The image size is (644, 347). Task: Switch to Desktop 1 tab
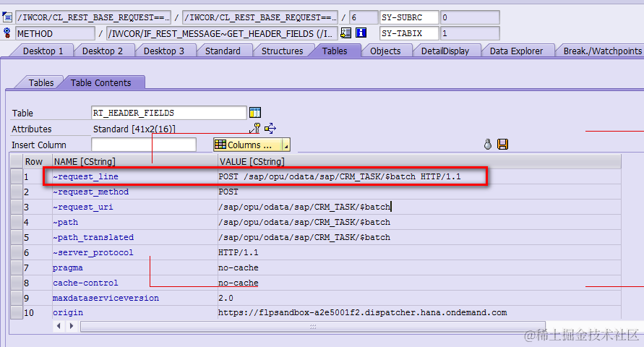pos(43,51)
